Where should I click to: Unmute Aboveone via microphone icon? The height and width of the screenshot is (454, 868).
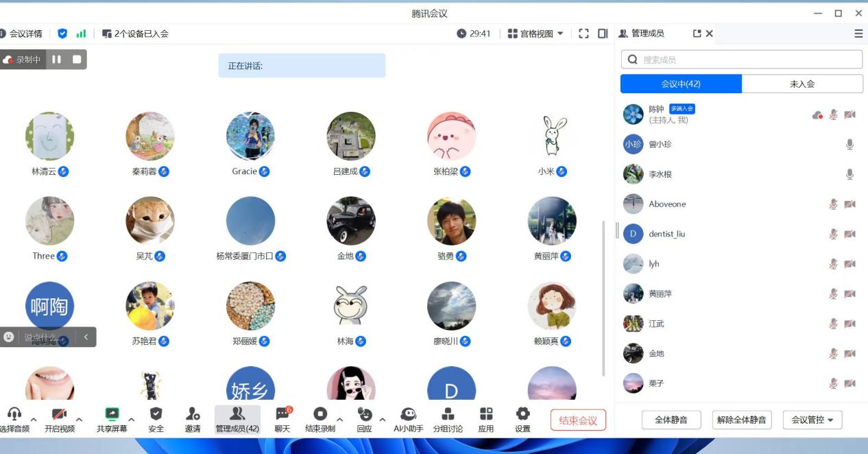tap(833, 204)
